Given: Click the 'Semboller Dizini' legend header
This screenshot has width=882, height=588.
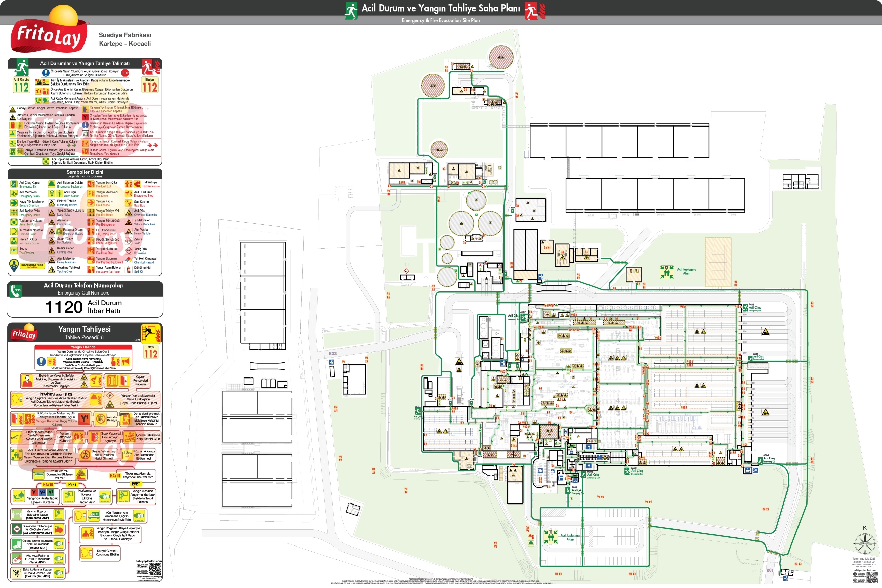Looking at the screenshot, I should click(x=85, y=173).
